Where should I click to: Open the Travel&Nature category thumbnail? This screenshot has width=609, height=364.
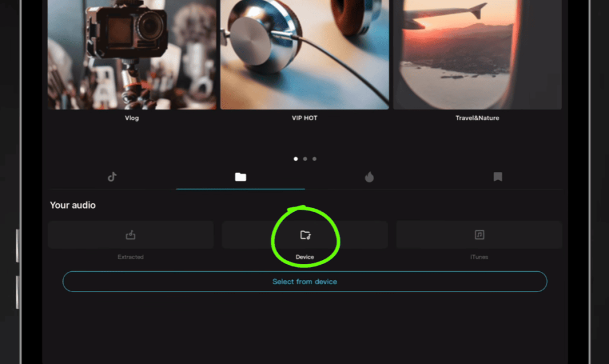coord(478,55)
